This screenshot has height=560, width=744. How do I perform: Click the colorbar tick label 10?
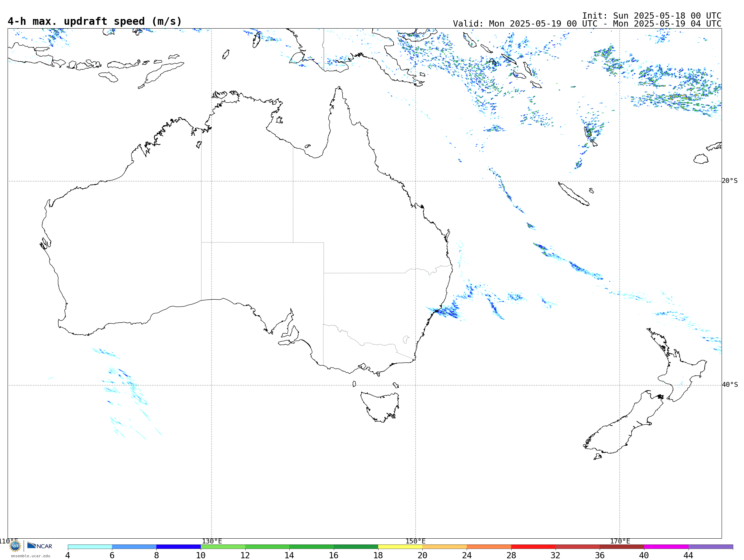tap(201, 556)
